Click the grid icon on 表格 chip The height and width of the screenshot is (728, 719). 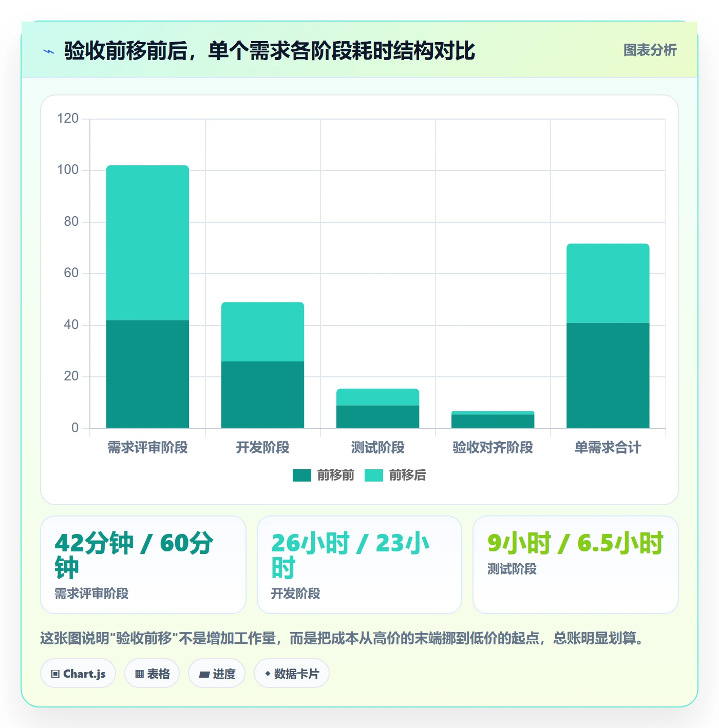pos(139,674)
